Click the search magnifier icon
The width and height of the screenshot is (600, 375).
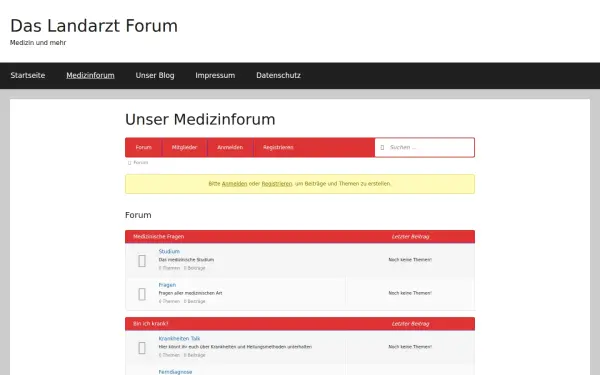(382, 147)
